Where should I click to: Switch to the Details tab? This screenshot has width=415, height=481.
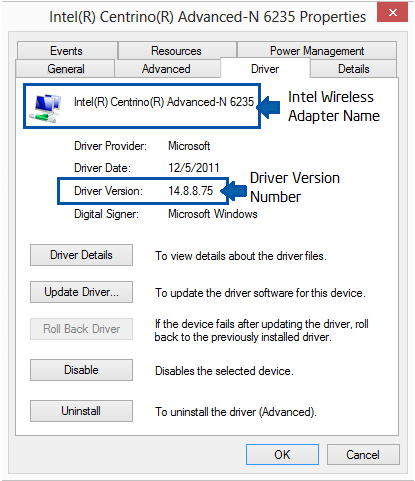354,69
